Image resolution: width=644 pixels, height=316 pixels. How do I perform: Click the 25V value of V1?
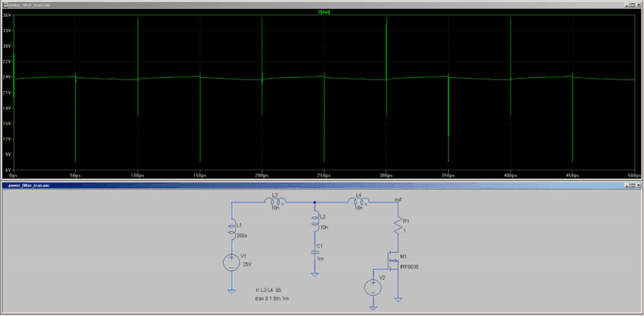point(248,264)
